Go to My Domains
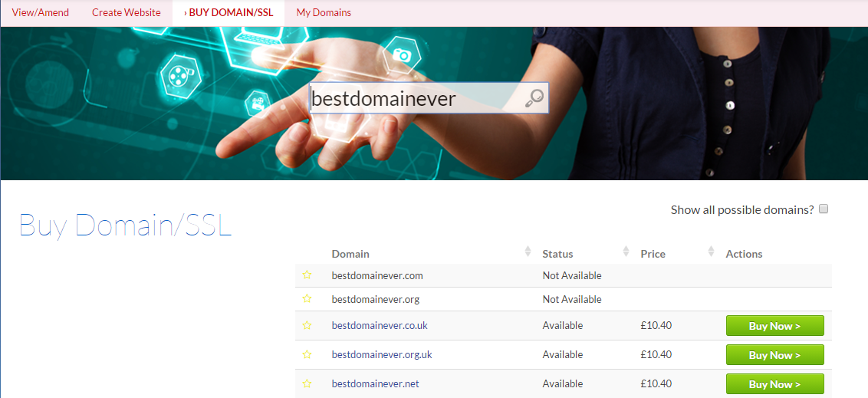Image resolution: width=868 pixels, height=398 pixels. pos(324,12)
